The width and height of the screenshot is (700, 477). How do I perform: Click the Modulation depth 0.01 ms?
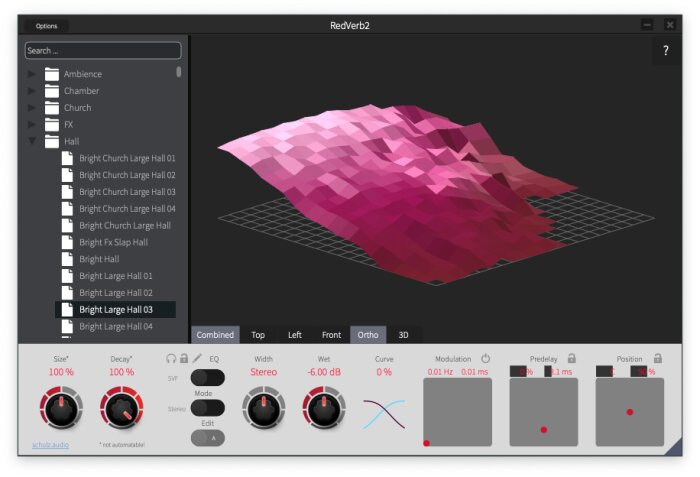(475, 372)
